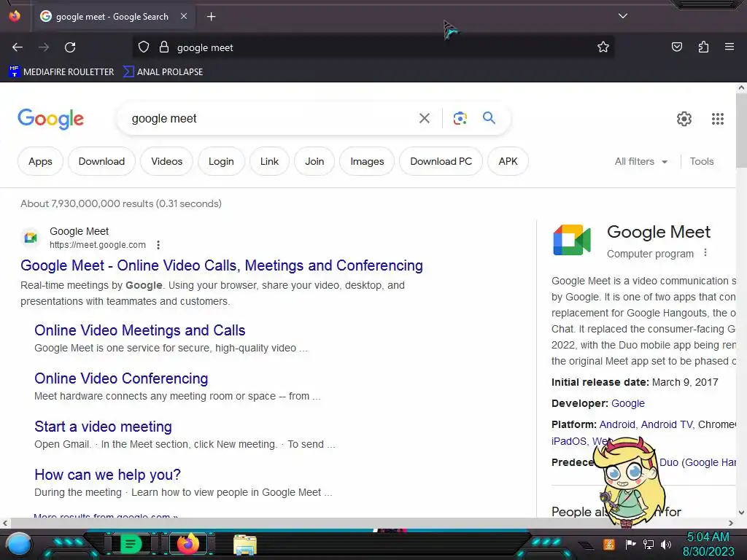Image resolution: width=747 pixels, height=560 pixels.
Task: Open Online Video Meetings and Calls link
Action: tap(139, 330)
